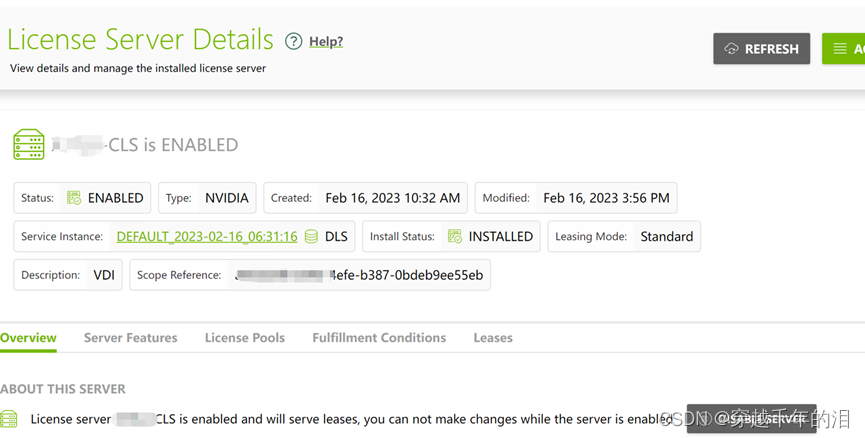The height and width of the screenshot is (438, 865).
Task: Open the Fulfillment Conditions tab
Action: point(379,338)
